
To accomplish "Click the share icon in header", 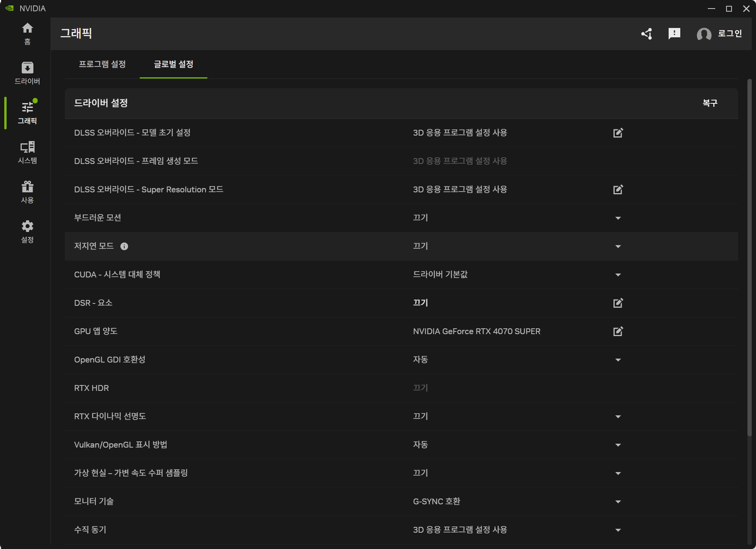I will point(647,34).
